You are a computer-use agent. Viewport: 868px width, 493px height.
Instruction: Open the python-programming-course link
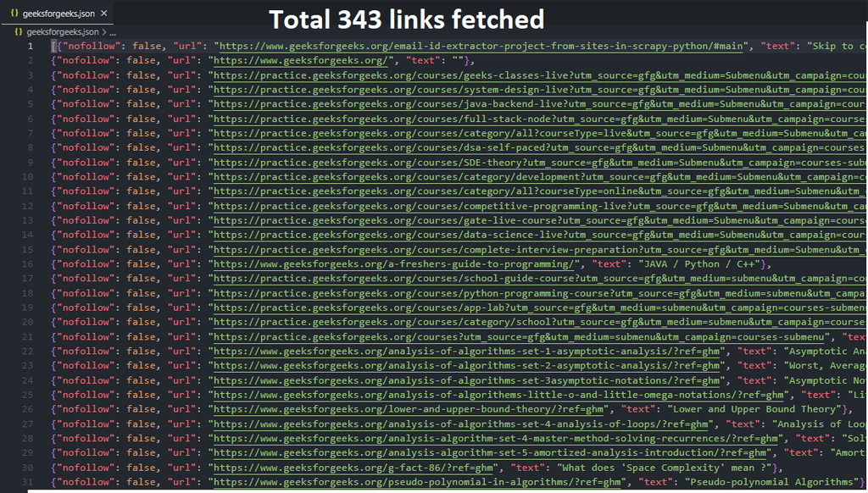[x=540, y=293]
